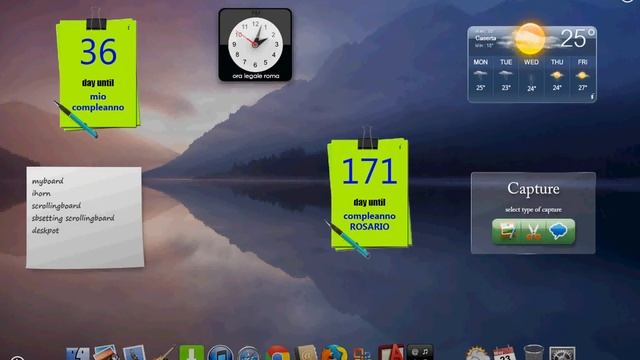Click 'select type of capture' label
The height and width of the screenshot is (360, 640).
pyautogui.click(x=533, y=210)
